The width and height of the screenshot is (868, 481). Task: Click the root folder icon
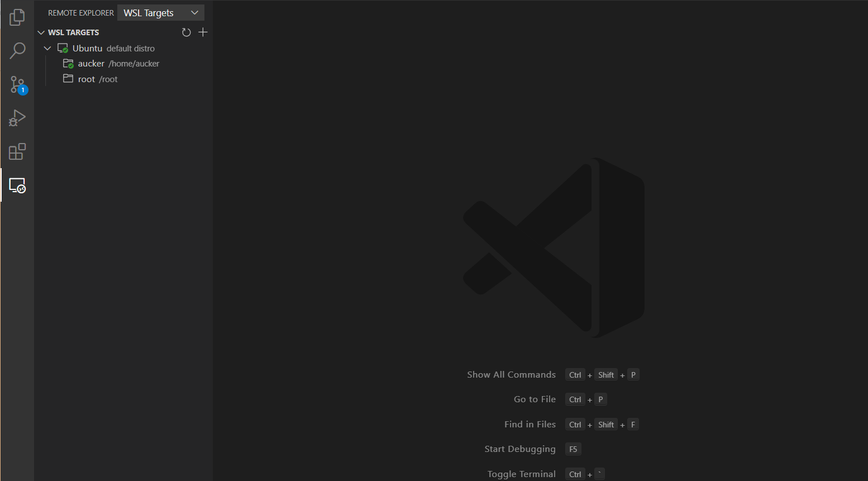(68, 79)
